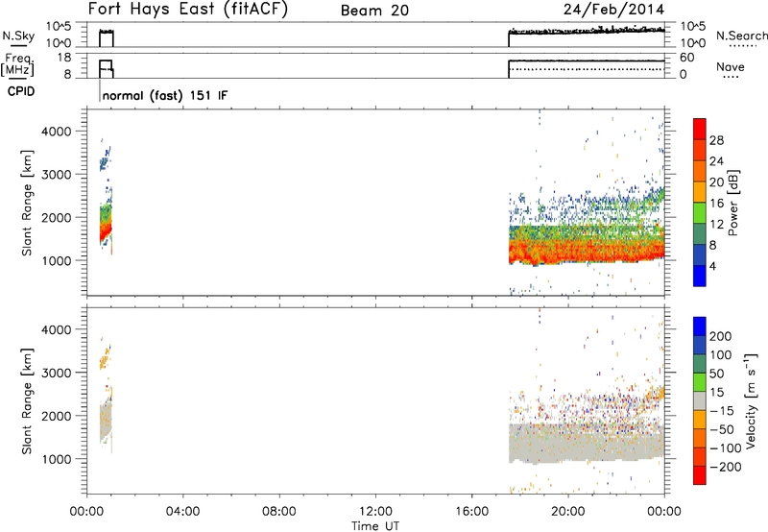Click the '16' power colorbar tick

[x=716, y=204]
